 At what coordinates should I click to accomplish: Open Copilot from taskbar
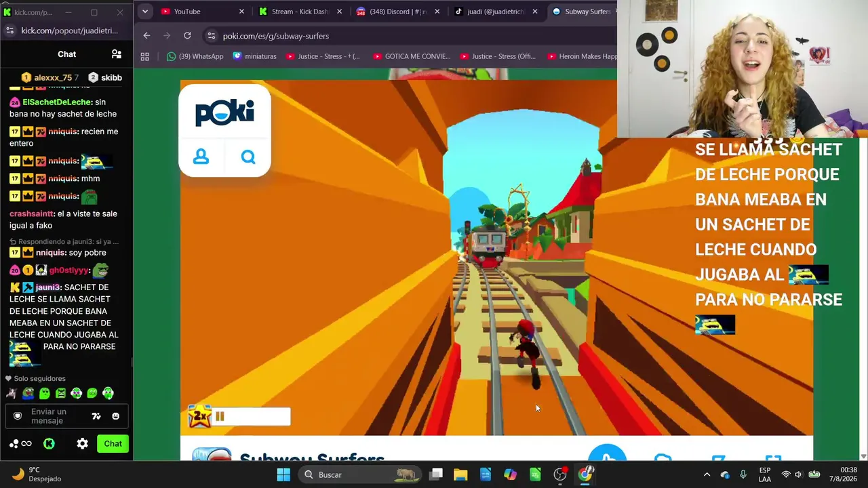(510, 474)
